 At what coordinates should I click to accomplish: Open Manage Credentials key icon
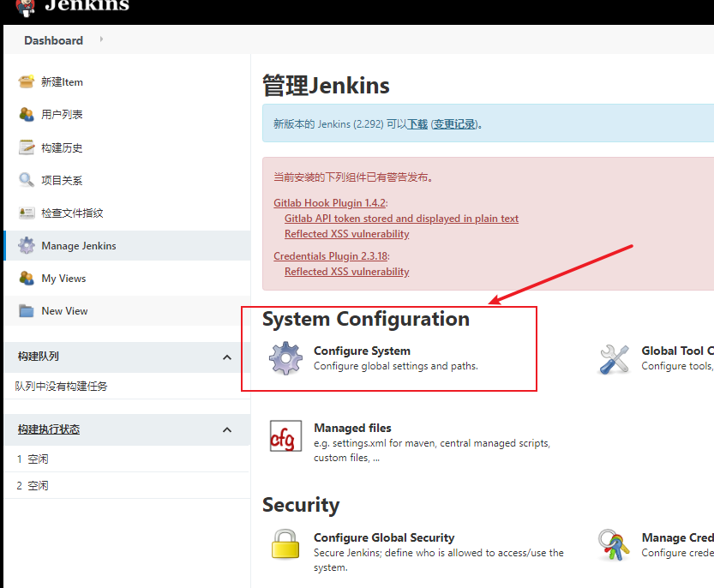tap(614, 543)
